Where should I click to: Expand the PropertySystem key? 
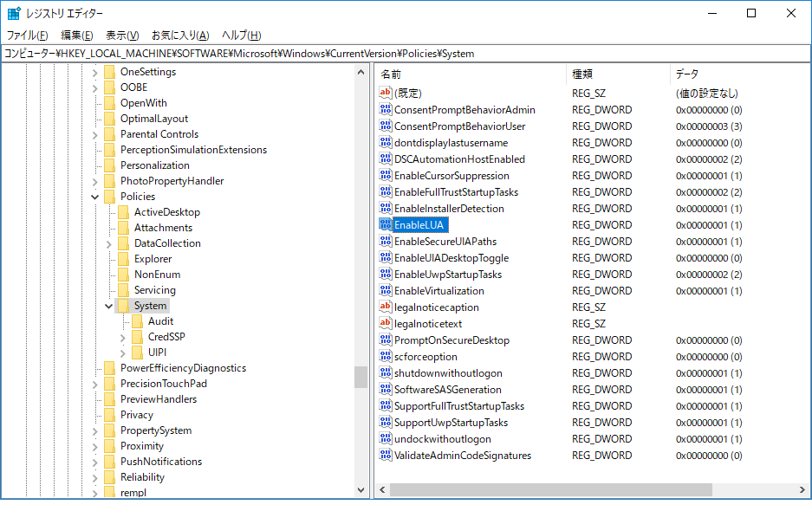point(94,430)
